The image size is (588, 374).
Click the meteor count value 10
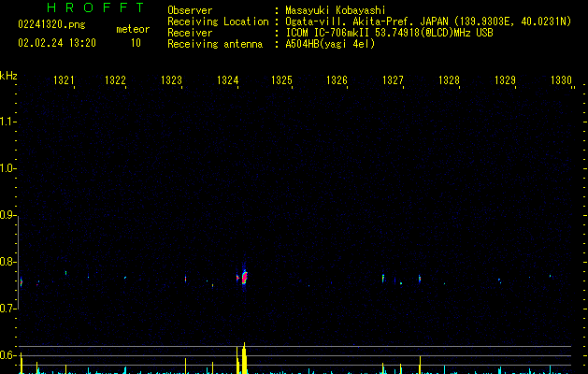click(136, 43)
